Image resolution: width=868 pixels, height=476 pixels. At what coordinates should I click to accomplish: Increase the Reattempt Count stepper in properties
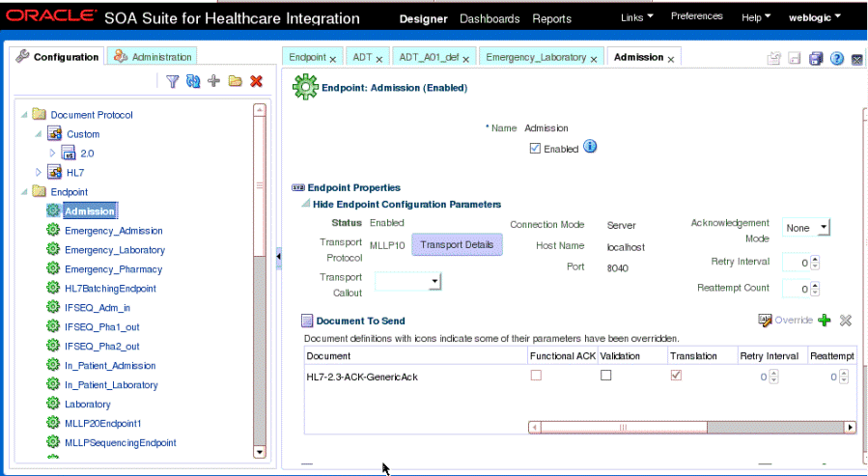(x=814, y=285)
